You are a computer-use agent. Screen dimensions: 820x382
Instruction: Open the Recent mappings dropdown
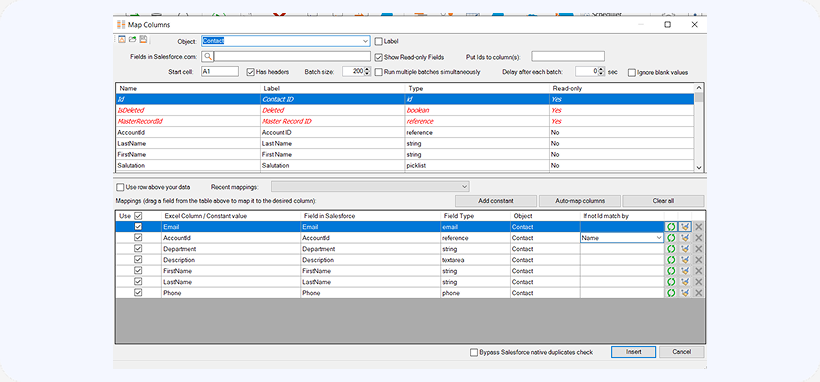coord(464,186)
